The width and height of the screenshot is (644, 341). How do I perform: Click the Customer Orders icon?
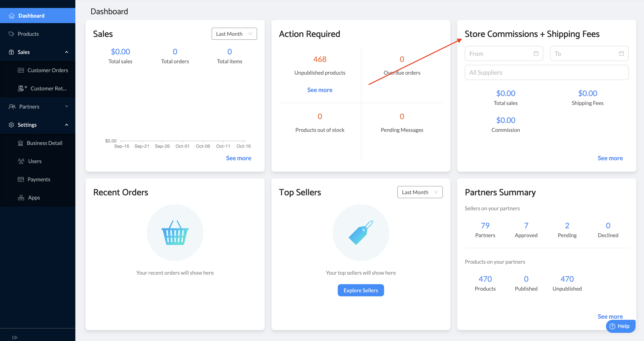pos(21,70)
